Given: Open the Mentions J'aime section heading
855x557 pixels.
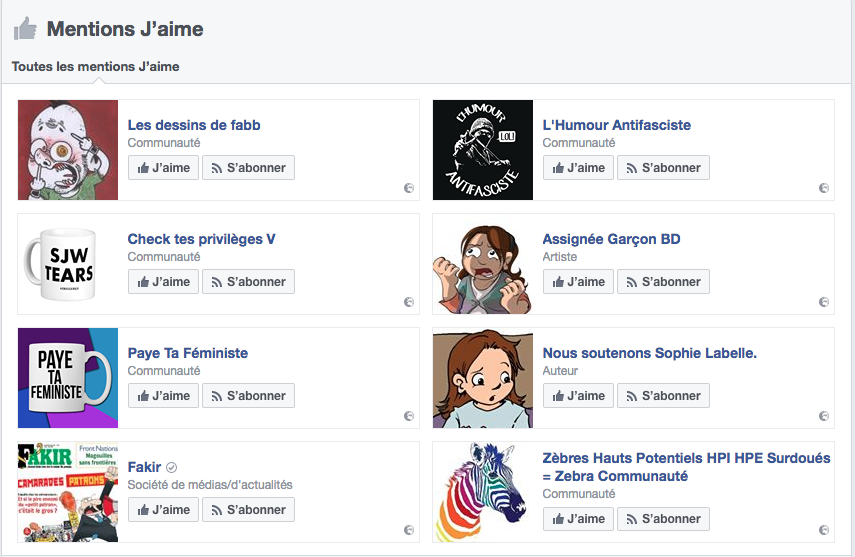Looking at the screenshot, I should (125, 29).
